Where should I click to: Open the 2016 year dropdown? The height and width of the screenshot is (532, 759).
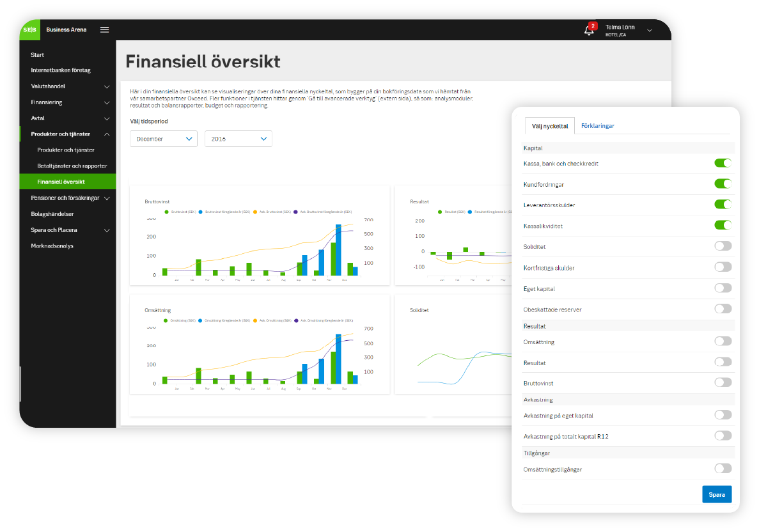click(x=239, y=139)
